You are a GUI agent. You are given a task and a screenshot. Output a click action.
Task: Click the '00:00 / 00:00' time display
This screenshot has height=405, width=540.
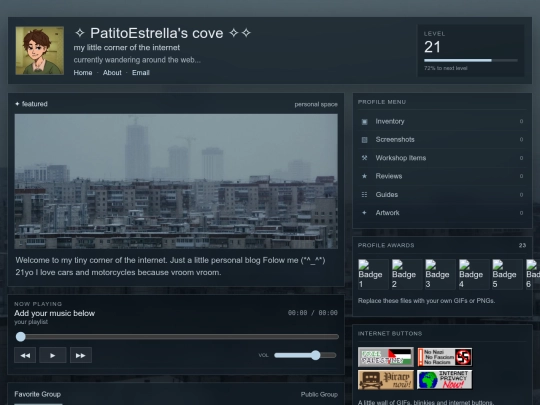(x=313, y=313)
